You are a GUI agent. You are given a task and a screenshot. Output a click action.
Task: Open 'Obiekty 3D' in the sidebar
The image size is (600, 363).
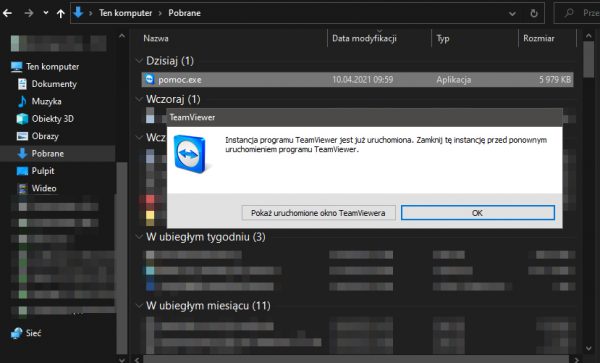pyautogui.click(x=52, y=119)
